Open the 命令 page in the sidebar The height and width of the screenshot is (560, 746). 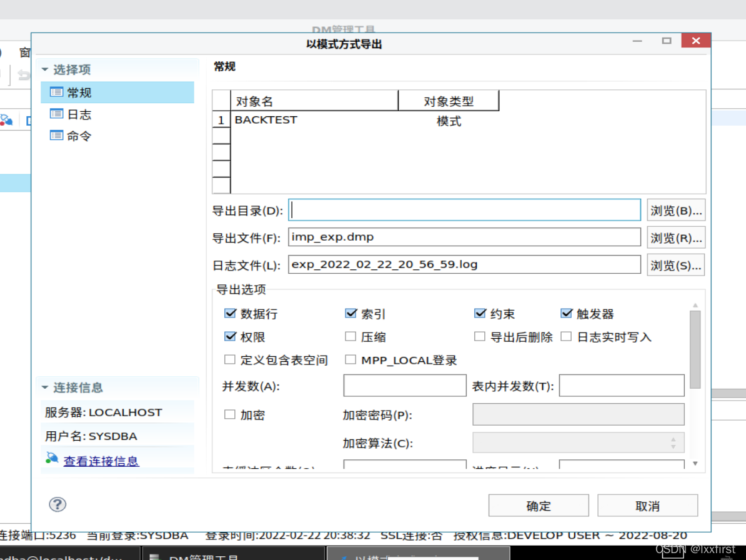click(x=79, y=136)
